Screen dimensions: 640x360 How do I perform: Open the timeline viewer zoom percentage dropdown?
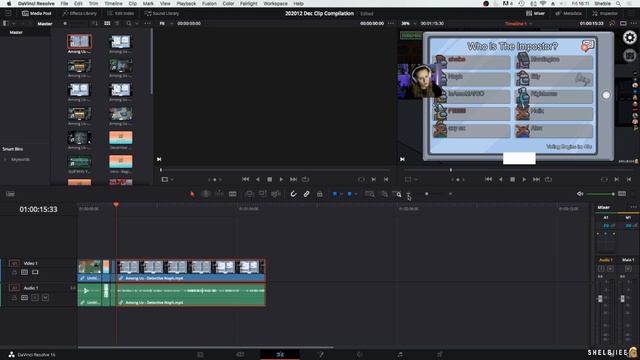pos(408,23)
